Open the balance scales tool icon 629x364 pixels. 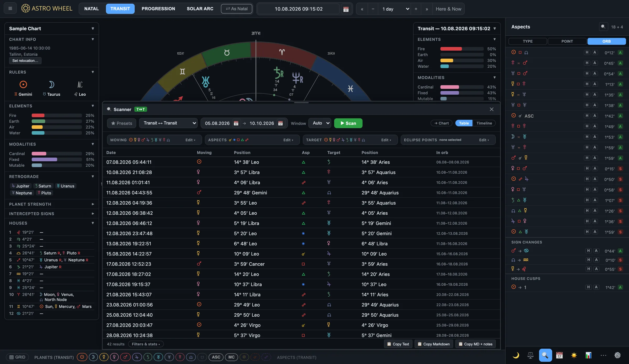[x=530, y=355]
